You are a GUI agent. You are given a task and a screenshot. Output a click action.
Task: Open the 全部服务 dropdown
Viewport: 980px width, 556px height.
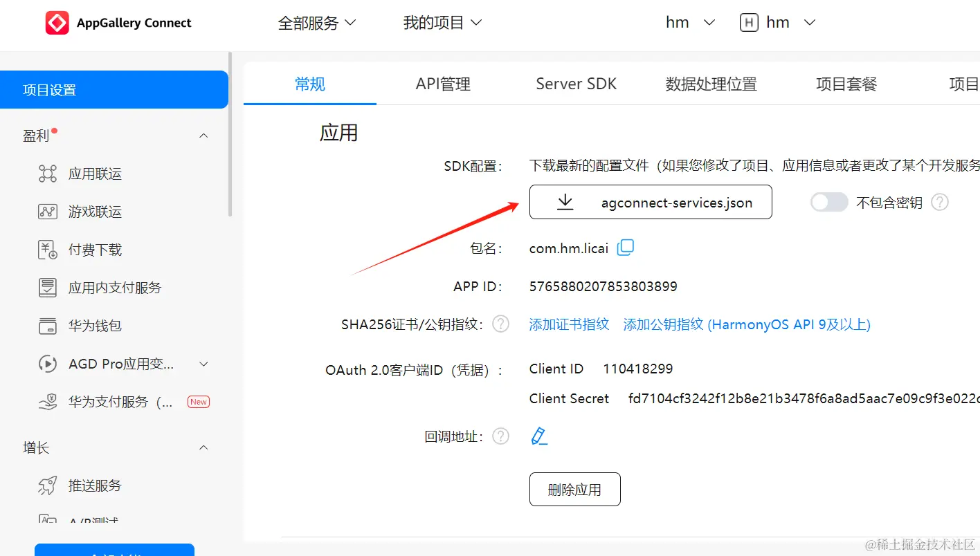point(317,23)
